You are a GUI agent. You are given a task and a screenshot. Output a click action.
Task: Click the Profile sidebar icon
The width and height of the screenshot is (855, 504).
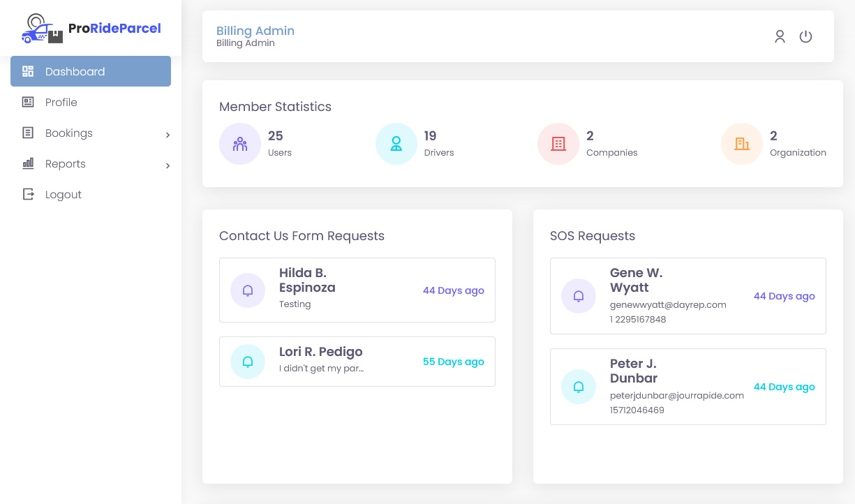[x=28, y=102]
